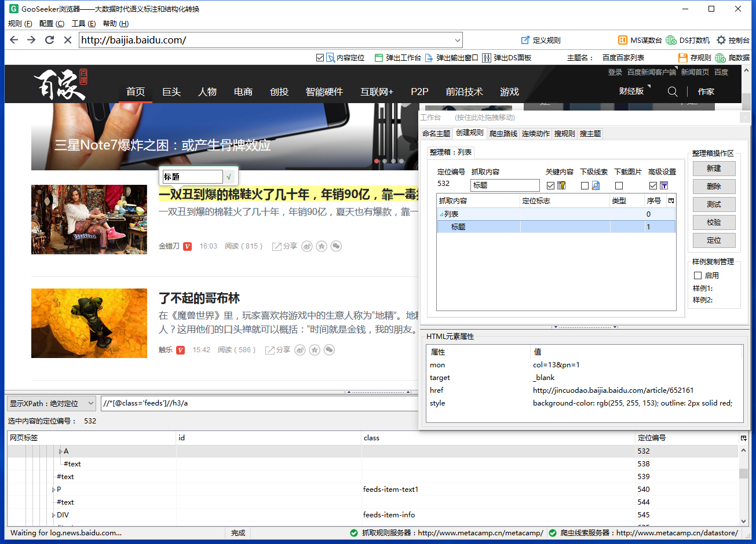Image resolution: width=756 pixels, height=544 pixels.
Task: Click the XPath expression field
Action: 260,403
